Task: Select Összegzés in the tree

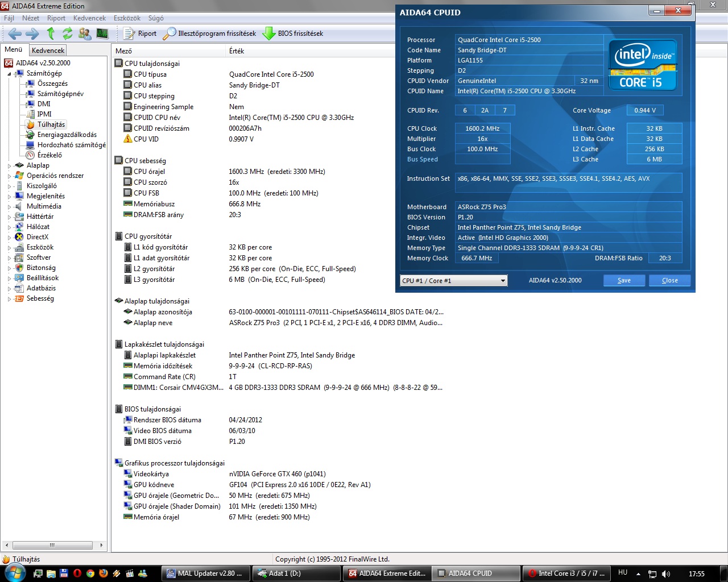Action: pyautogui.click(x=52, y=84)
